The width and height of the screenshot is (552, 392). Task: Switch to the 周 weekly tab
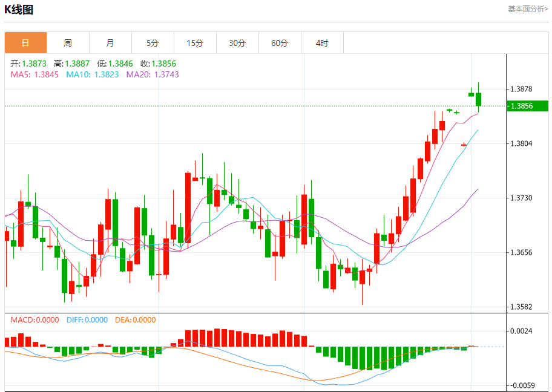pyautogui.click(x=68, y=43)
